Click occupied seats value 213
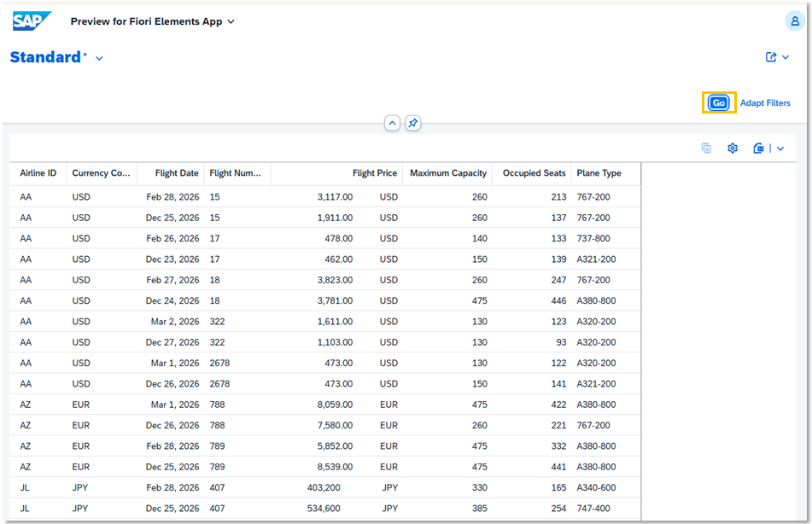The width and height of the screenshot is (812, 524). coord(558,197)
